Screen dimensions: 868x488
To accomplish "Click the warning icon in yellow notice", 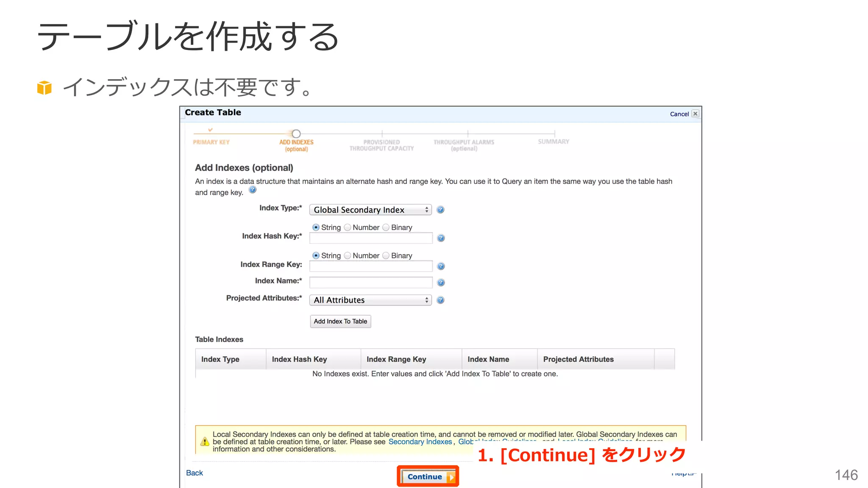I will point(205,441).
